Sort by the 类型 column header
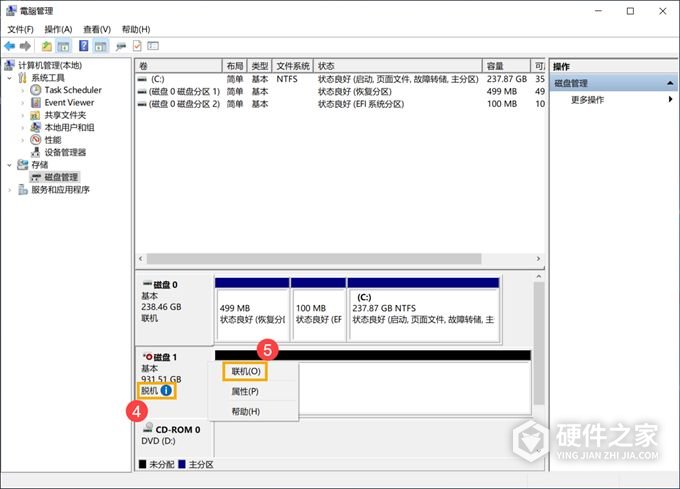 260,66
